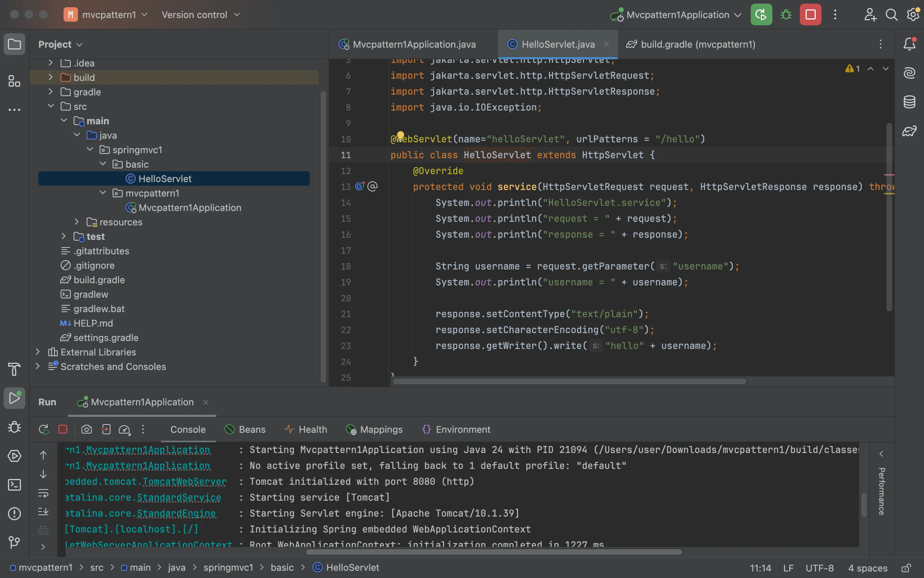924x578 pixels.
Task: Open the Run tool window icon
Action: (x=14, y=398)
